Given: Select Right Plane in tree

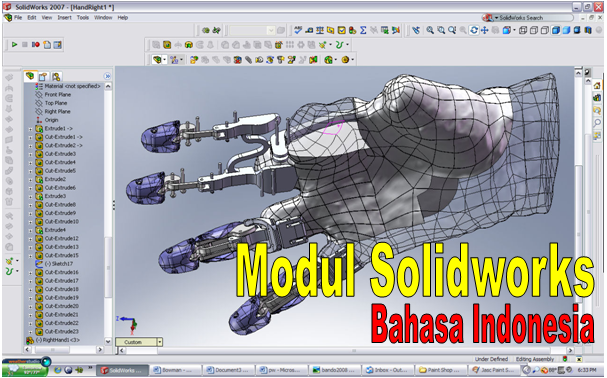Looking at the screenshot, I should (57, 112).
